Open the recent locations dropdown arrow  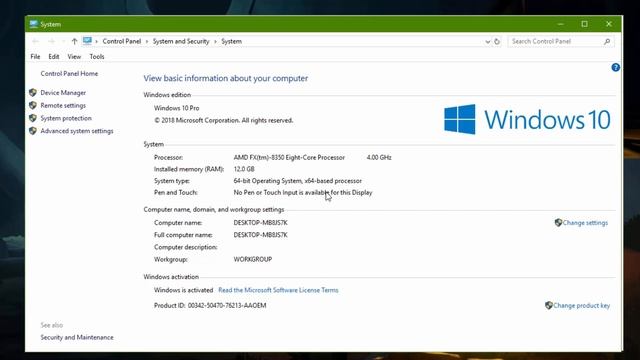63,41
